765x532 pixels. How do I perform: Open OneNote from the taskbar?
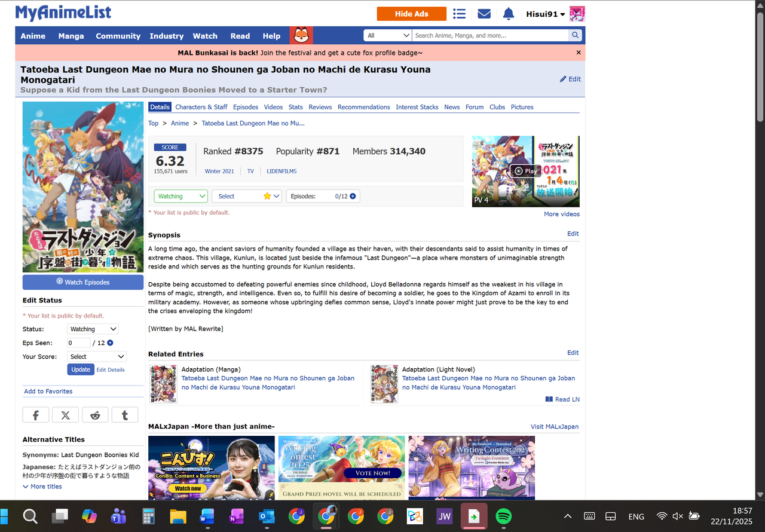(x=237, y=516)
